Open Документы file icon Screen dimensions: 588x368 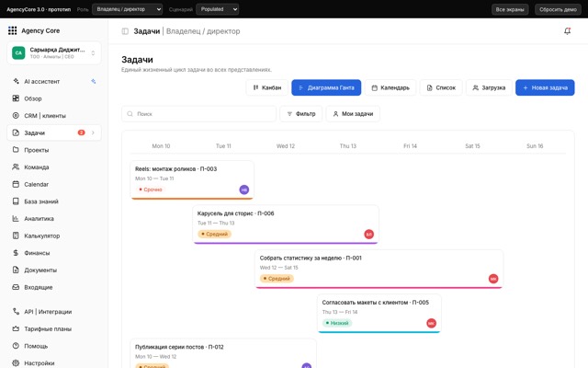(16, 270)
